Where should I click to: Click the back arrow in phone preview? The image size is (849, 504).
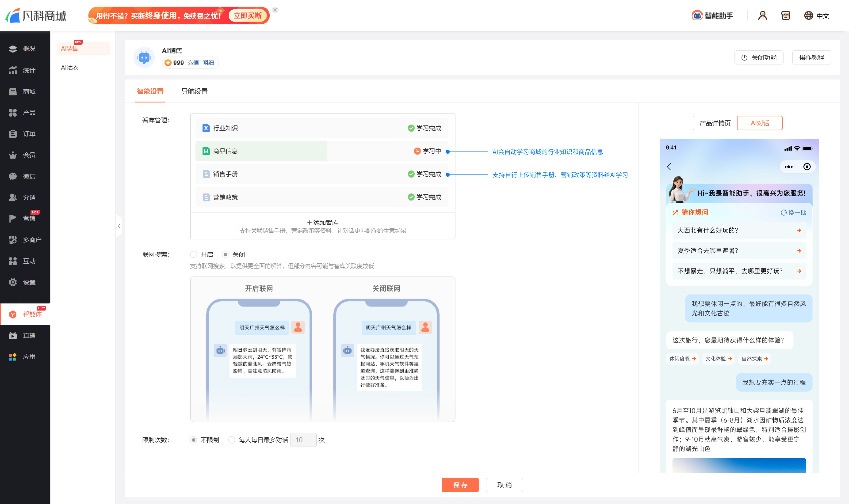click(669, 167)
